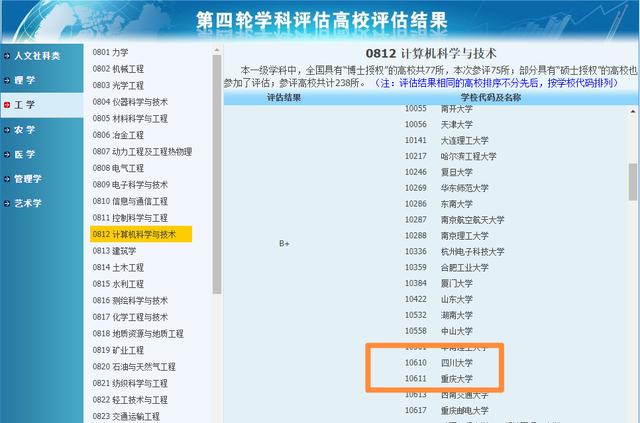Click arrow icon beside 人文社科类
This screenshot has width=640, height=423.
coord(7,56)
